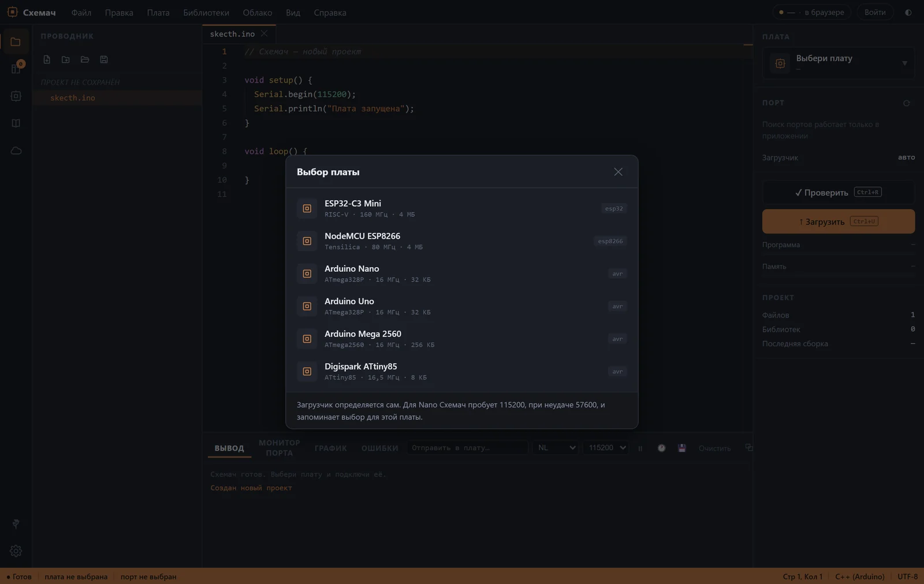Toggle timestamps with the clock icon
Viewport: 924px width, 584px height.
pyautogui.click(x=662, y=448)
